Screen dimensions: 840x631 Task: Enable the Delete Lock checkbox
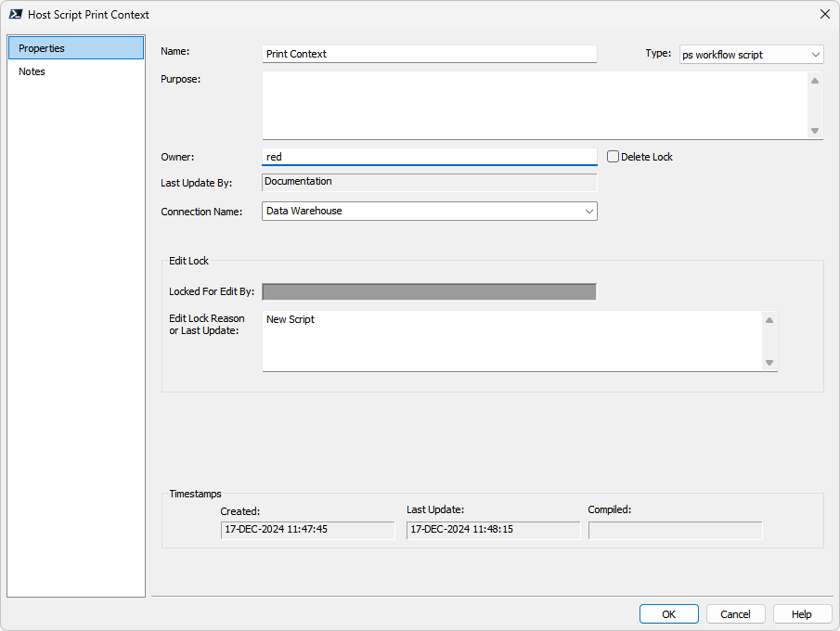[x=614, y=157]
